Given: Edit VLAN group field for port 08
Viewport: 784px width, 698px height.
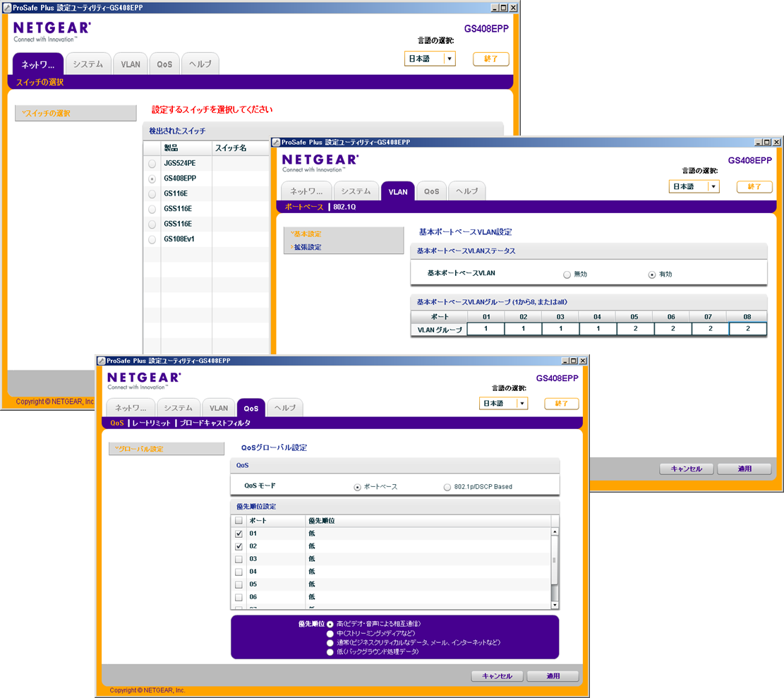Looking at the screenshot, I should click(x=748, y=329).
